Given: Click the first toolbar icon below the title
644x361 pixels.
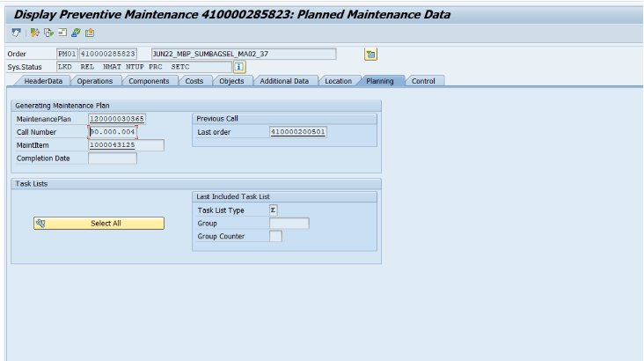Looking at the screenshot, I should click(17, 33).
